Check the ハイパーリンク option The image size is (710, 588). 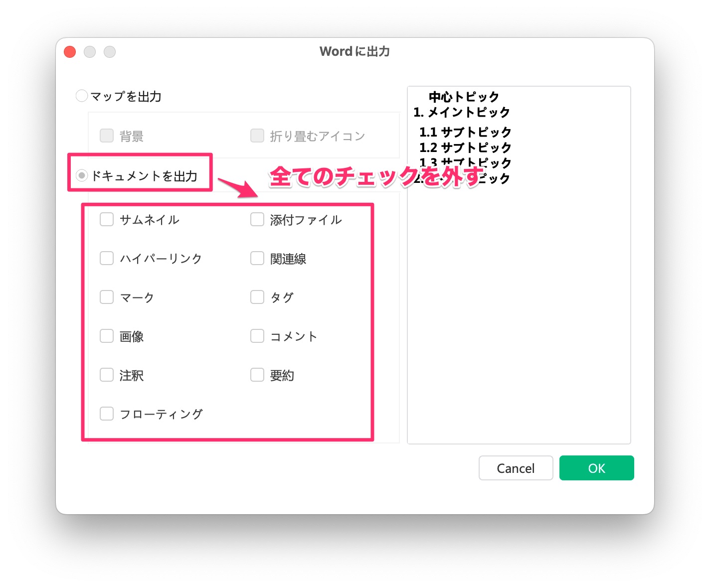pos(107,258)
